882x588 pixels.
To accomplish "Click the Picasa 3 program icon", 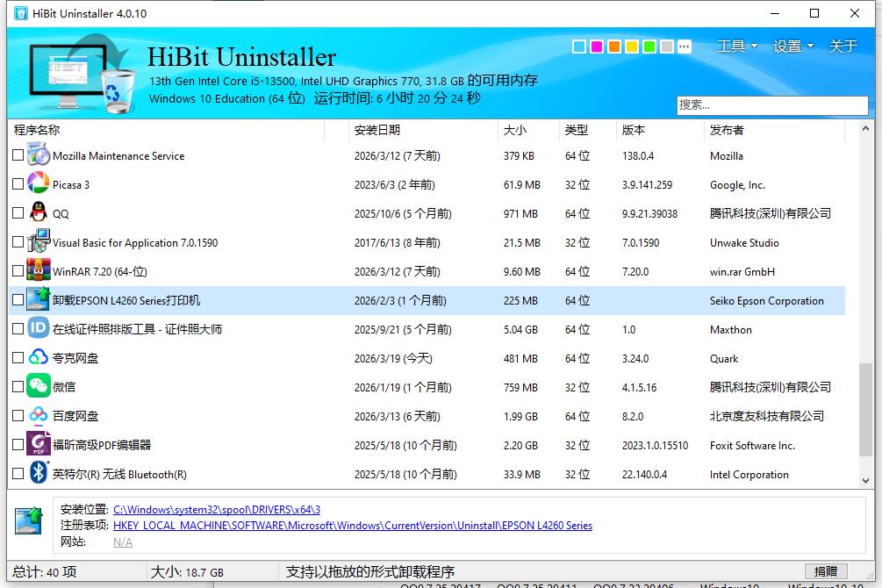I will [39, 183].
